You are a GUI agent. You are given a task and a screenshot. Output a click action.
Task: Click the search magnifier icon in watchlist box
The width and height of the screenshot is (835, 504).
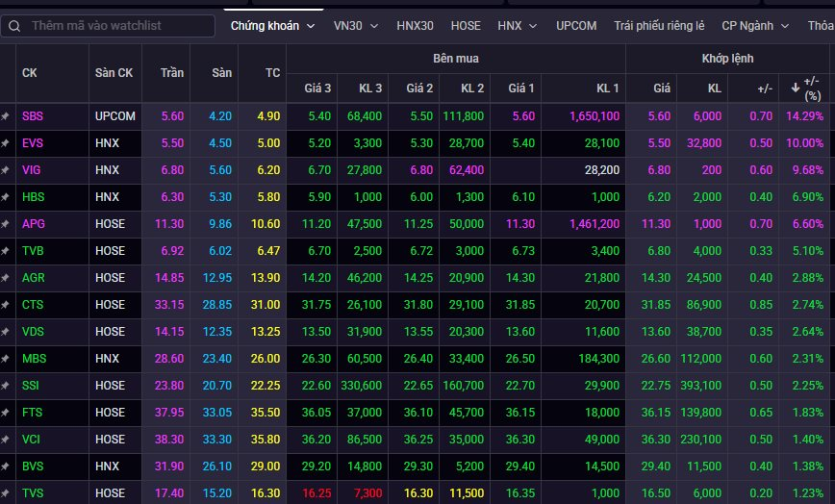(14, 26)
